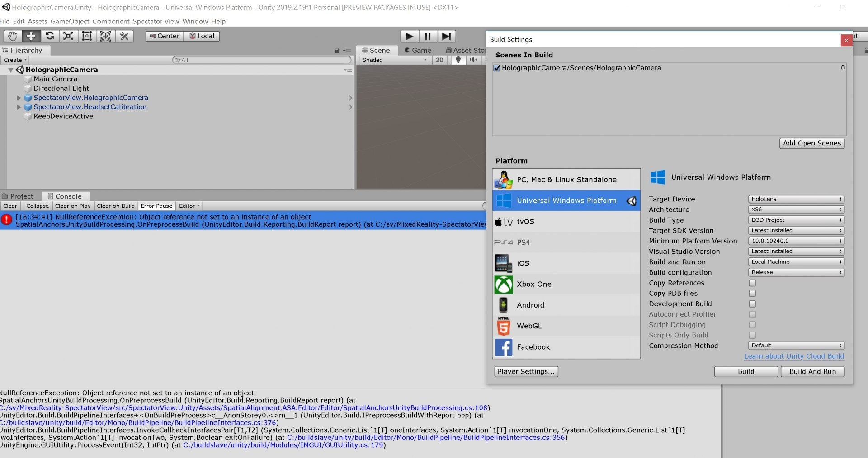The image size is (868, 458).
Task: Click the Step Forward button
Action: pos(446,36)
